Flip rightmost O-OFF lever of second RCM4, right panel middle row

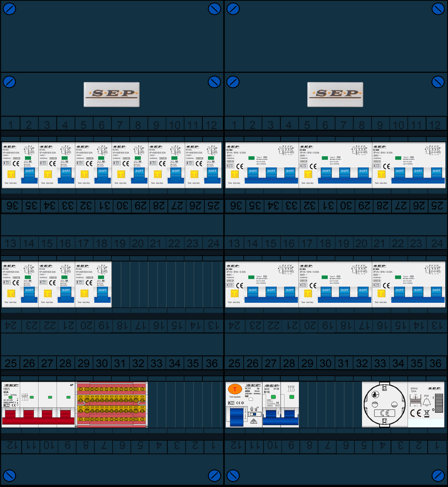[363, 292]
